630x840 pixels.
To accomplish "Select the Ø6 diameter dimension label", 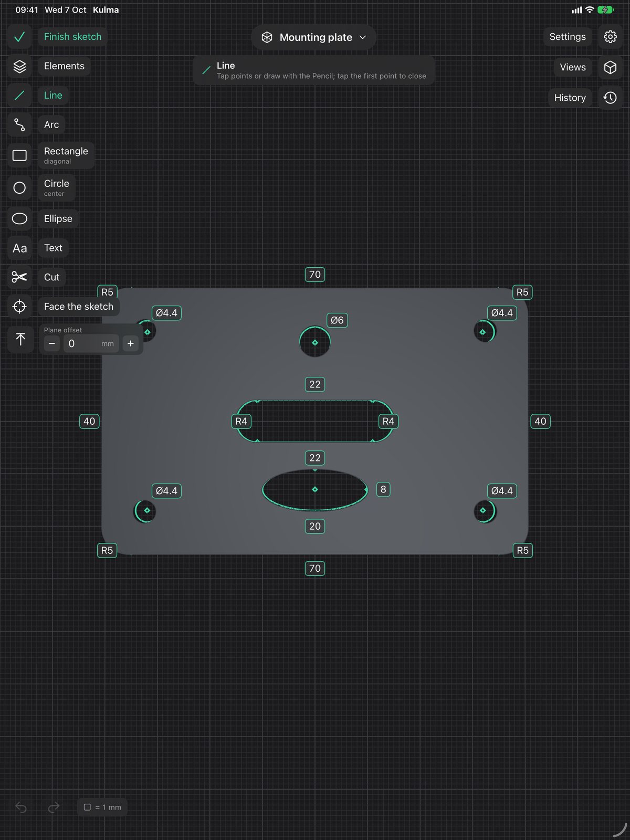I will [x=337, y=320].
